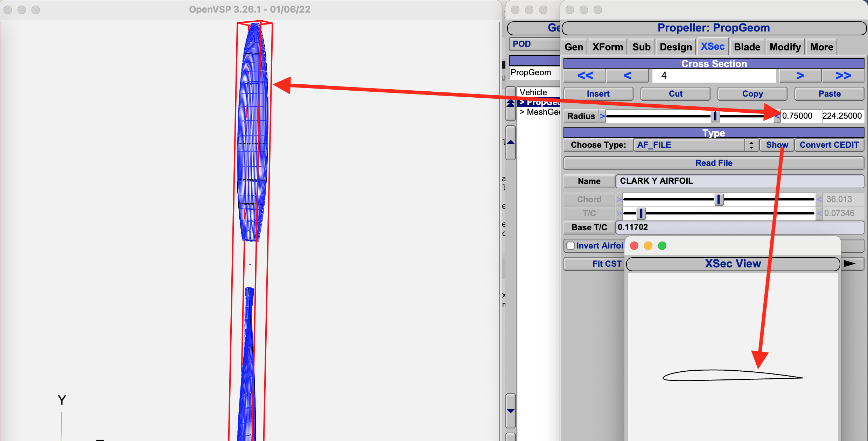Open the Design tab
This screenshot has width=868, height=441.
pyautogui.click(x=675, y=47)
